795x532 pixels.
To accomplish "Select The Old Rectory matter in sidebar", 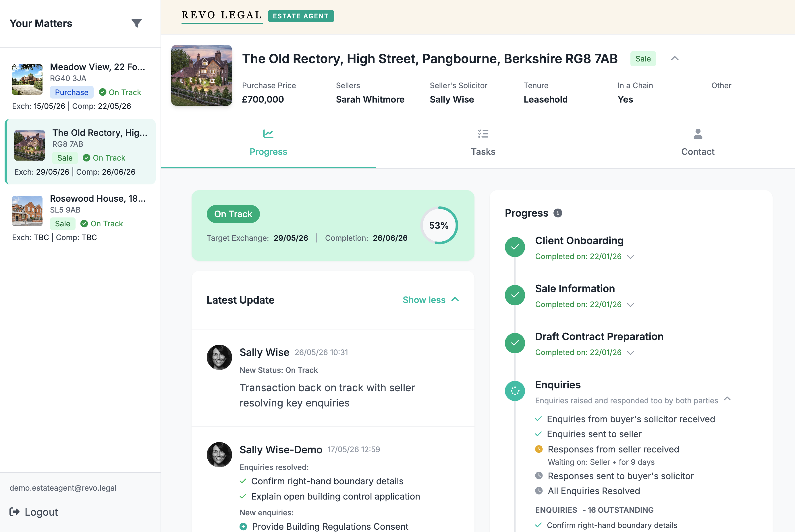I will (x=80, y=152).
